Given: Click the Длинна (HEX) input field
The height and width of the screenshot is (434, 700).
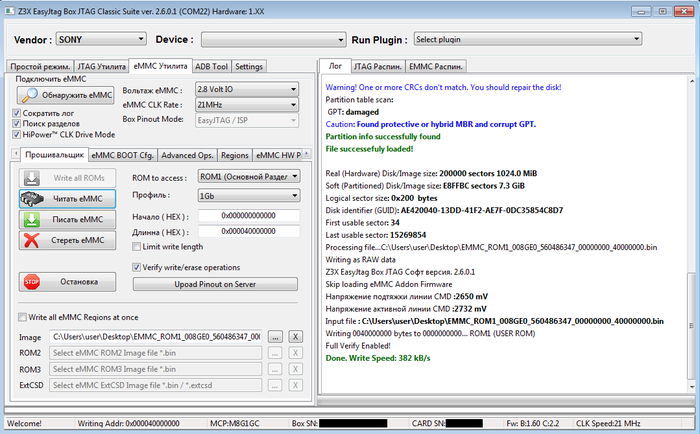Looking at the screenshot, I should click(x=248, y=232).
